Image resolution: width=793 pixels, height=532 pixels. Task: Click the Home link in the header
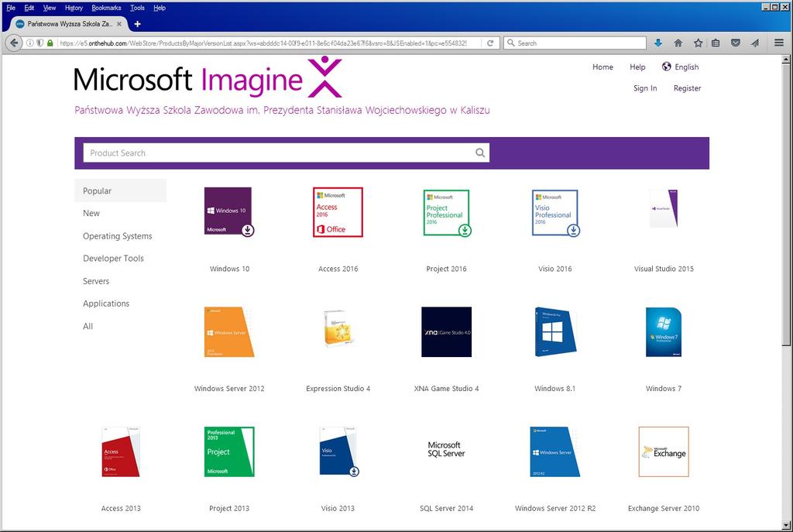point(602,67)
